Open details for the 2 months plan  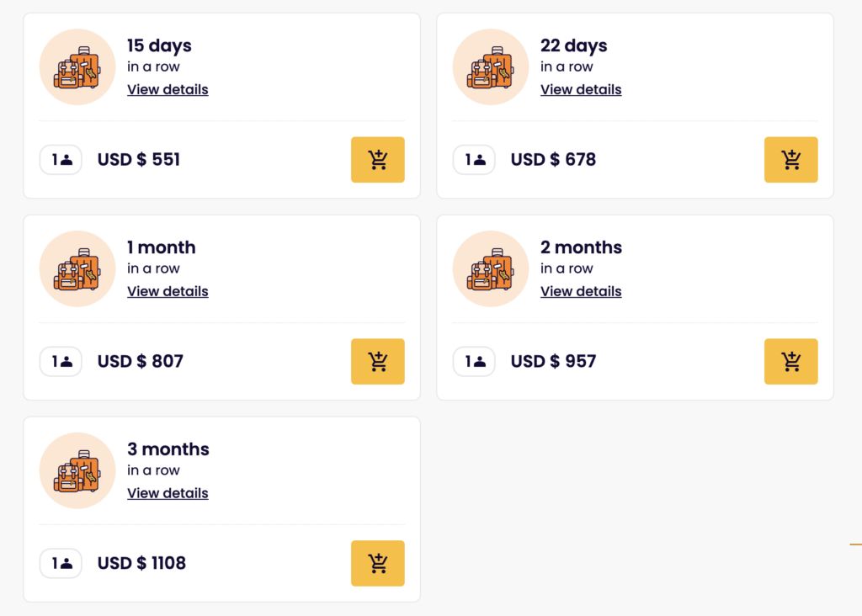[x=581, y=291]
